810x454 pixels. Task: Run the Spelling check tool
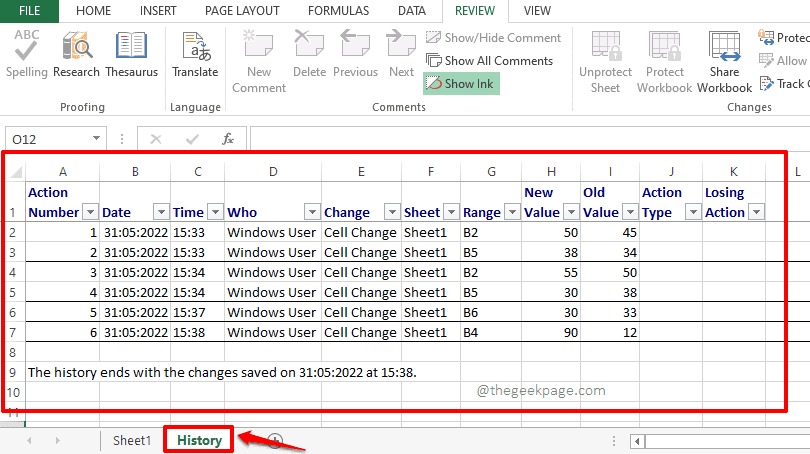tap(26, 54)
